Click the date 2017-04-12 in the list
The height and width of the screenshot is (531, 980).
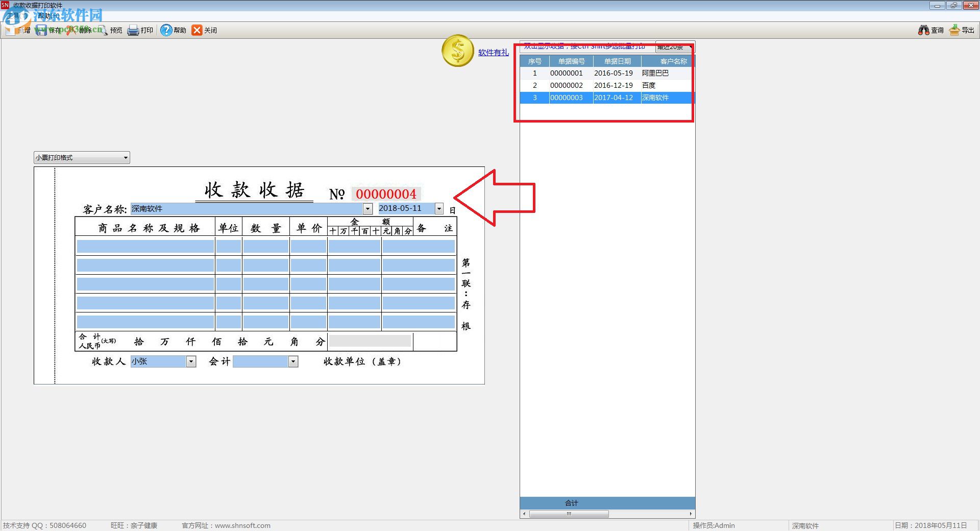(x=613, y=98)
